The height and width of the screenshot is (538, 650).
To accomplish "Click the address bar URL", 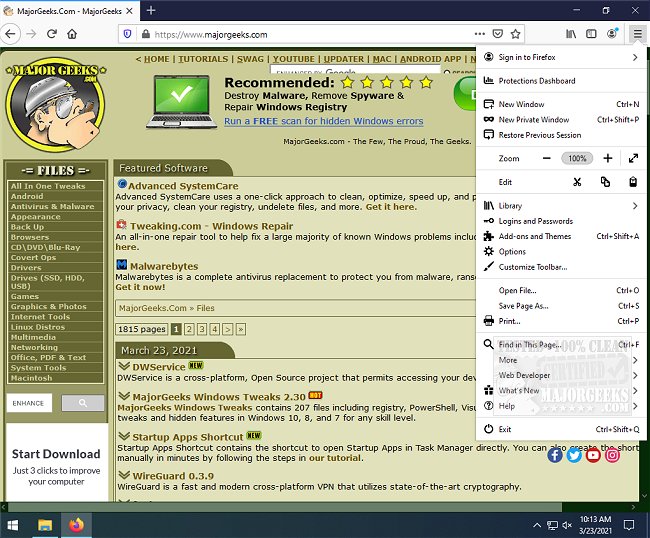I will (x=211, y=34).
